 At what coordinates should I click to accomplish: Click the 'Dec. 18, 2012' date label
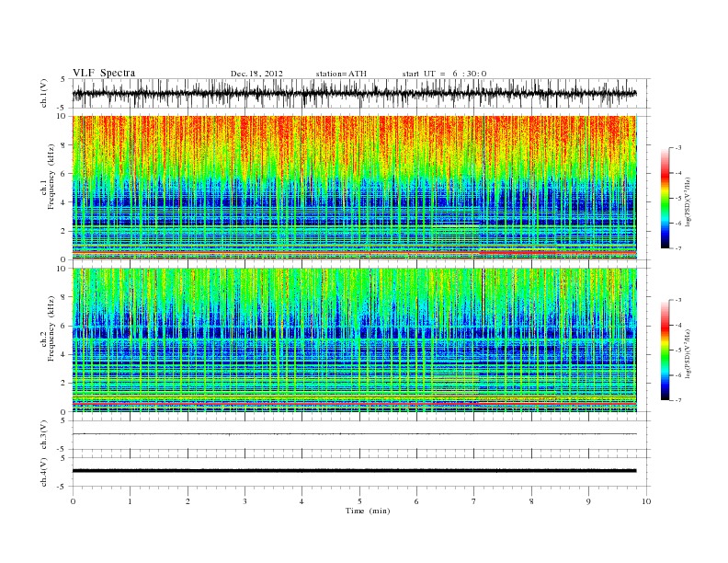point(256,74)
